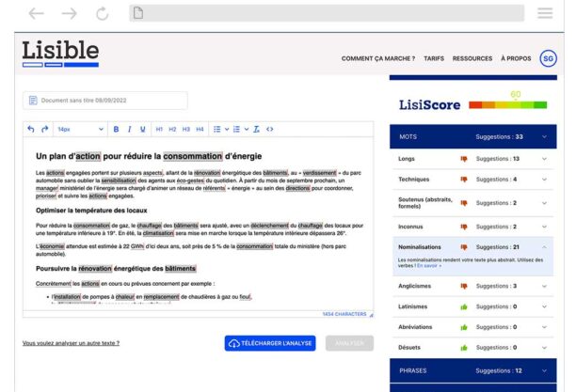Open the SG user avatar
Screen dimensions: 576x392
click(548, 58)
